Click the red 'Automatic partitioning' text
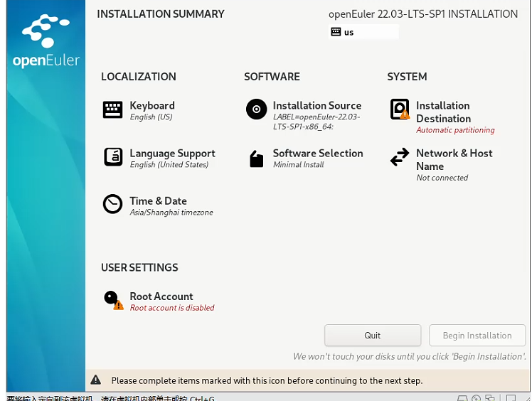The height and width of the screenshot is (401, 532). (x=455, y=130)
